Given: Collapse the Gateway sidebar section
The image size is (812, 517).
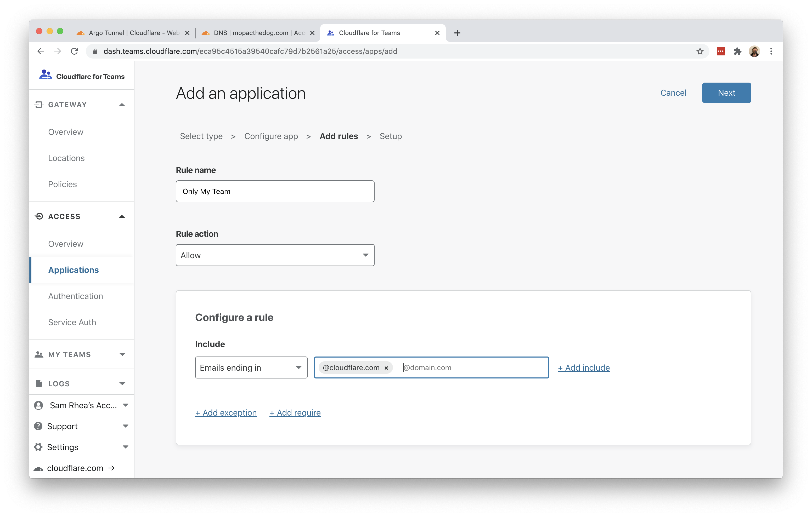Looking at the screenshot, I should (x=122, y=105).
